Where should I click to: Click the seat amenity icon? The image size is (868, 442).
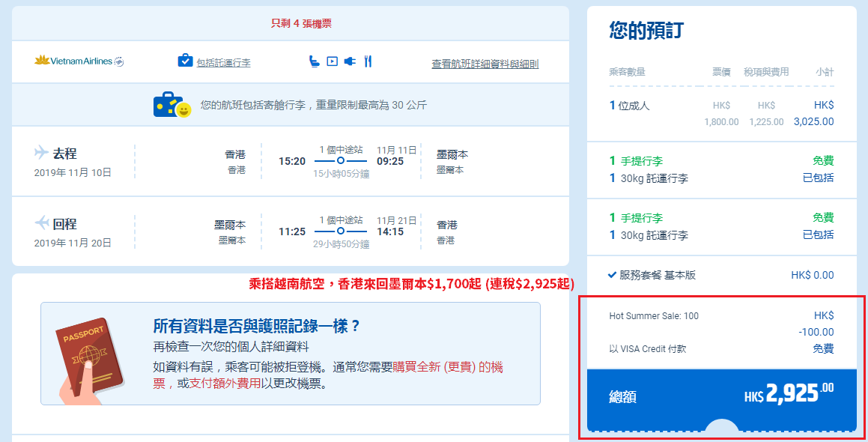(x=315, y=61)
